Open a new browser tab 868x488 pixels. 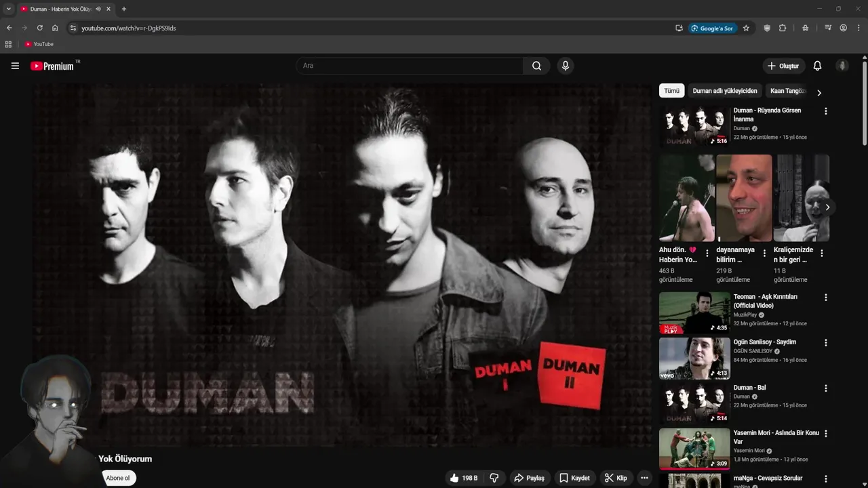coord(124,9)
